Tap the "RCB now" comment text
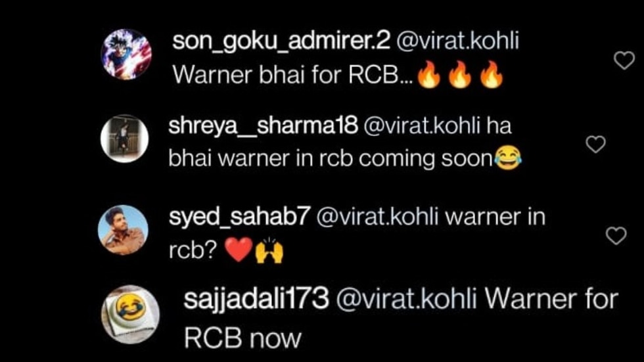Screen dimensions: 644x362 pos(242,338)
